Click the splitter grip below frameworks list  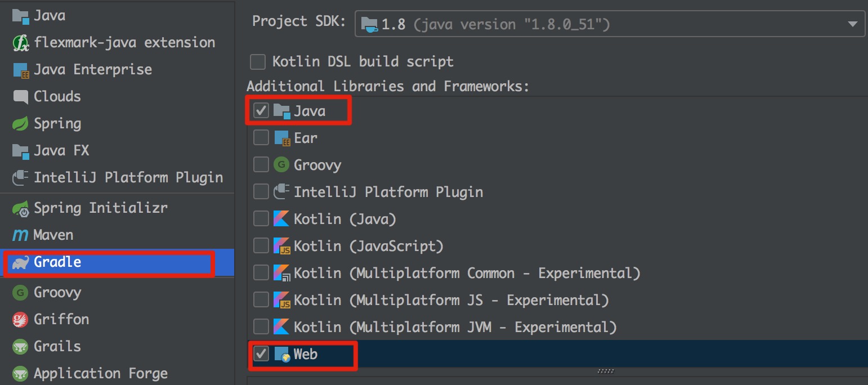pos(605,371)
